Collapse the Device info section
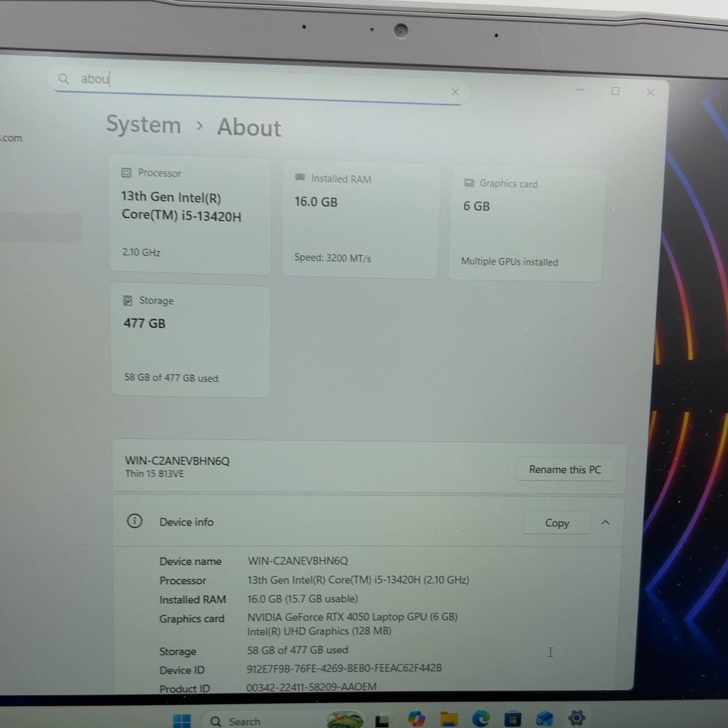This screenshot has height=728, width=728. [x=605, y=523]
